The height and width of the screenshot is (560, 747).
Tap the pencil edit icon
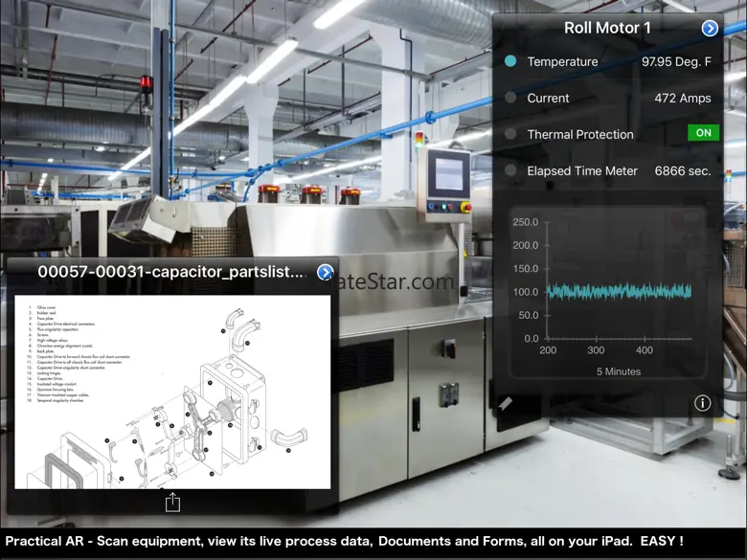click(x=506, y=404)
